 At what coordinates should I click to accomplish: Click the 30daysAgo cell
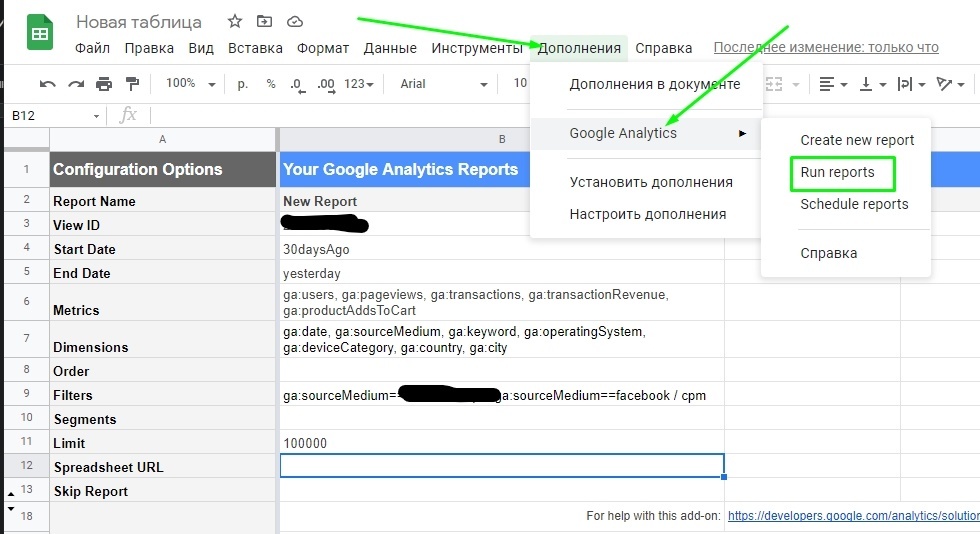[502, 249]
